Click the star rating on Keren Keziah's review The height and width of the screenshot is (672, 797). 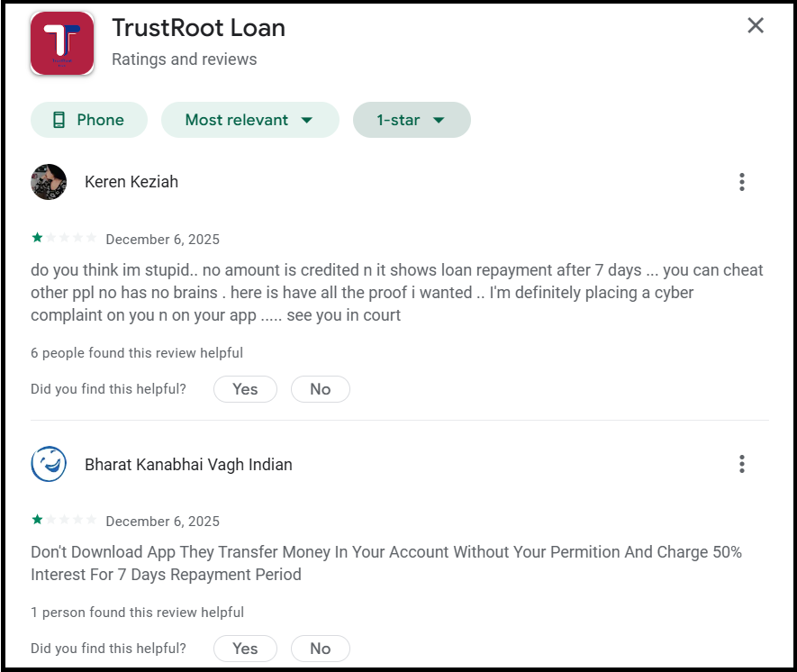(63, 239)
